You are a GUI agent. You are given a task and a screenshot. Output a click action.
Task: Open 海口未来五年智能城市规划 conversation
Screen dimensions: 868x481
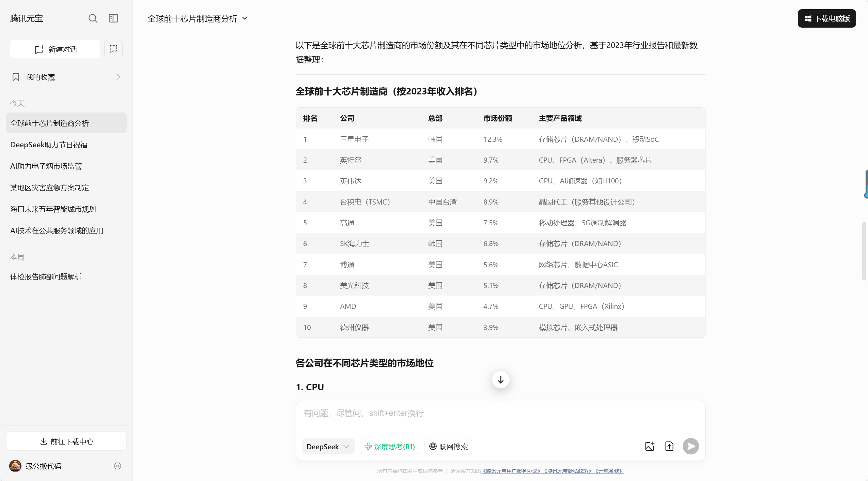53,209
